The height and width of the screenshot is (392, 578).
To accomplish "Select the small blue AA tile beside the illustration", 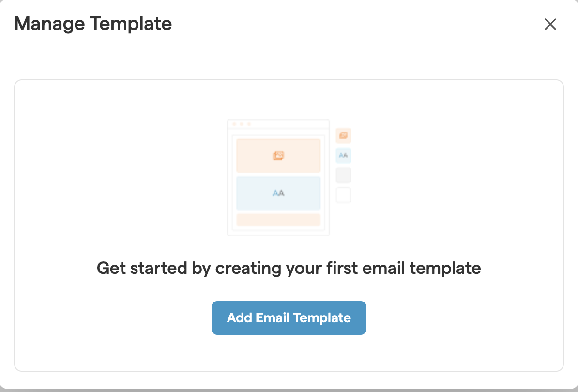I will pyautogui.click(x=343, y=155).
